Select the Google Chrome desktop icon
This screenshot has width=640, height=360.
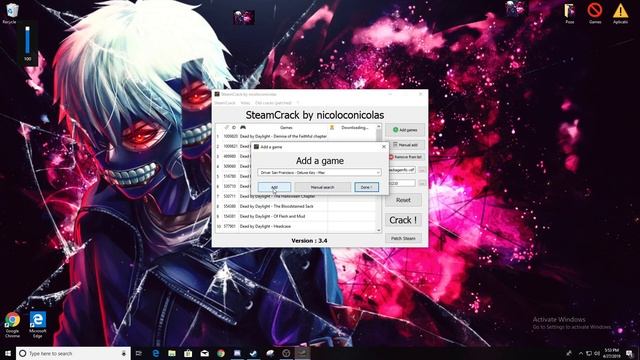click(12, 325)
